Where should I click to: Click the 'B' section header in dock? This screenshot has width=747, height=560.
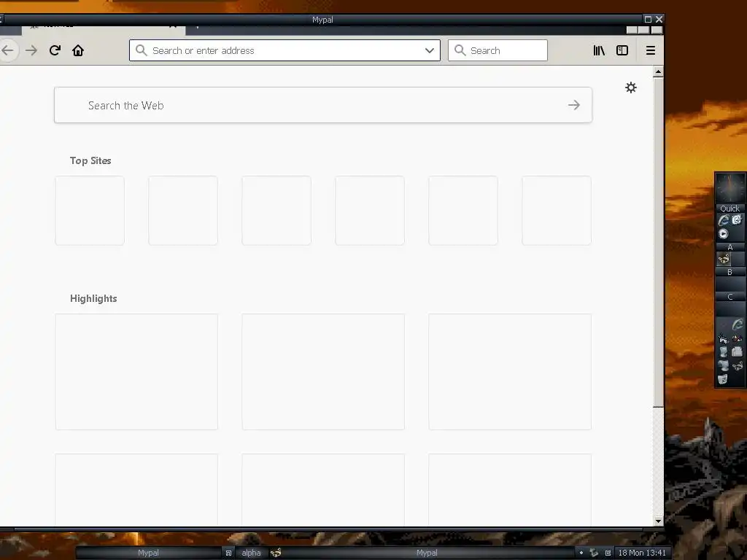coord(729,273)
